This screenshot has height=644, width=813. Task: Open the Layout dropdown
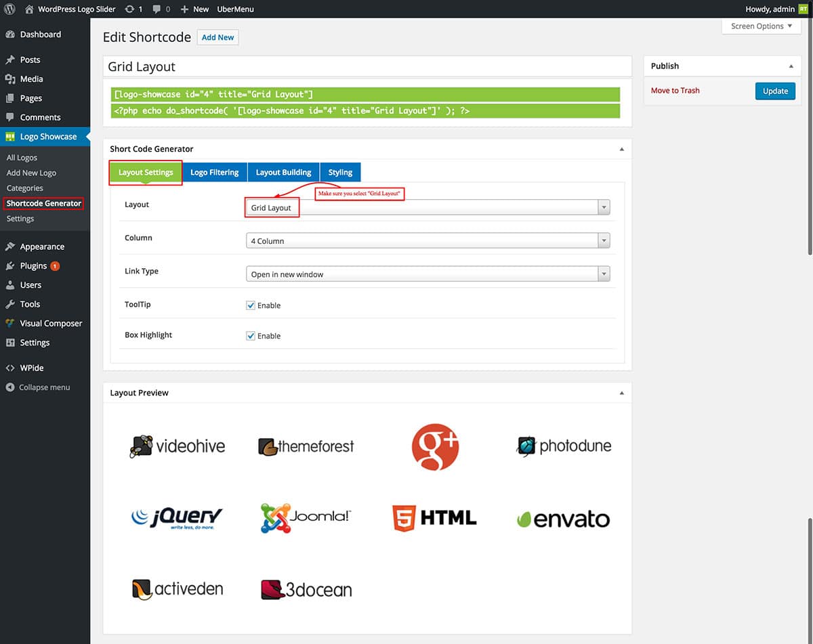[428, 207]
